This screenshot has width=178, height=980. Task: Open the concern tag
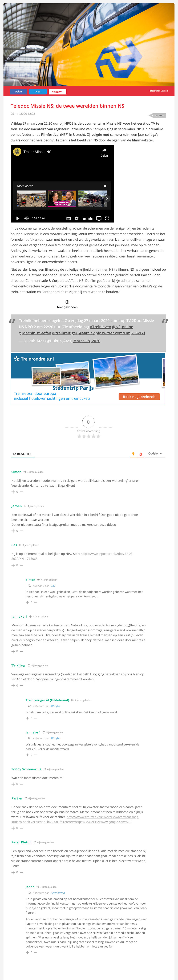159,115
